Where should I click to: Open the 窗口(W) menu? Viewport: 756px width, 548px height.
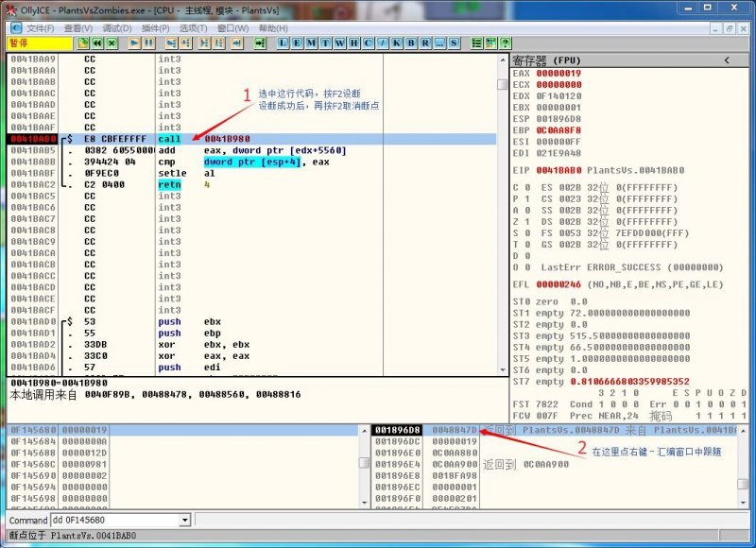(x=232, y=28)
